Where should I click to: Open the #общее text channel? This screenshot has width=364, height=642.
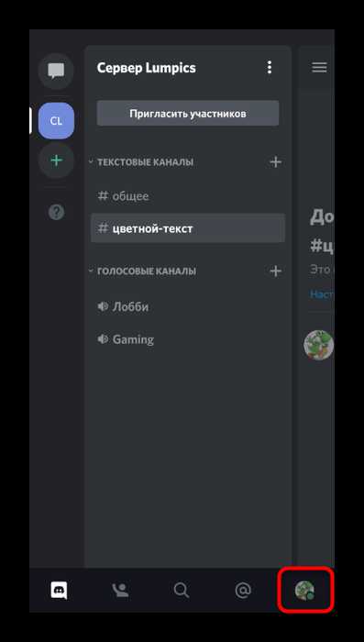click(188, 196)
